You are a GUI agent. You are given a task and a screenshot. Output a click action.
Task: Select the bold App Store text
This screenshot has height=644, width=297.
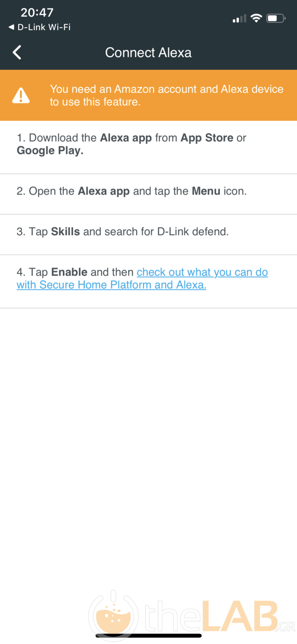tap(207, 138)
